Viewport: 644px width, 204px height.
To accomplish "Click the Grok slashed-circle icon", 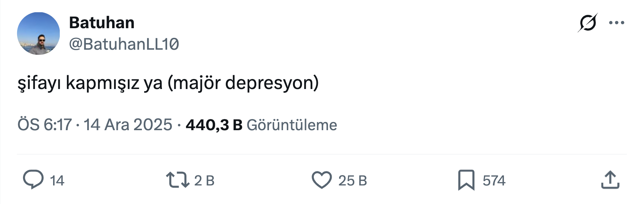I will [x=588, y=23].
